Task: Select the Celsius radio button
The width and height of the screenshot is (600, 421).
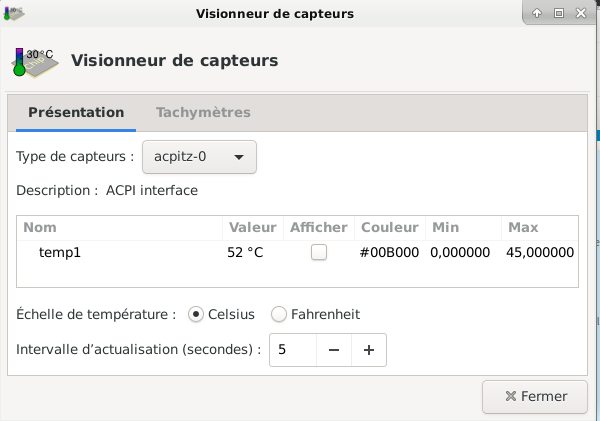Action: (196, 314)
